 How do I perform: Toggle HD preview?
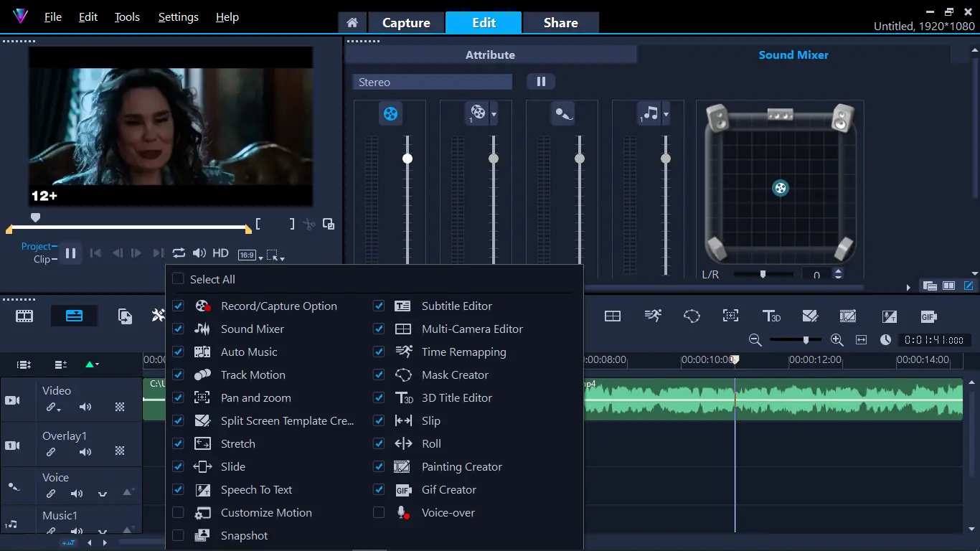coord(220,253)
